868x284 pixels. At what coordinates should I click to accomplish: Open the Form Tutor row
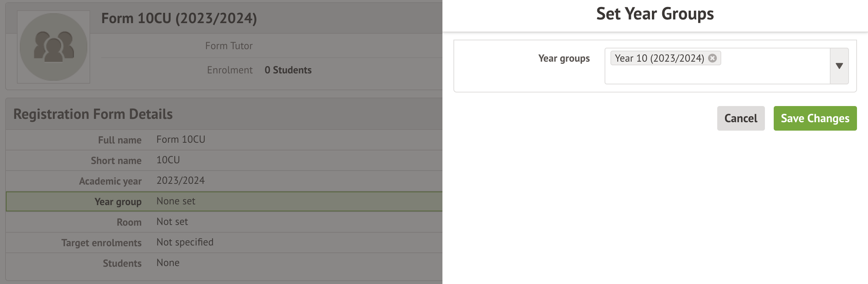click(229, 46)
